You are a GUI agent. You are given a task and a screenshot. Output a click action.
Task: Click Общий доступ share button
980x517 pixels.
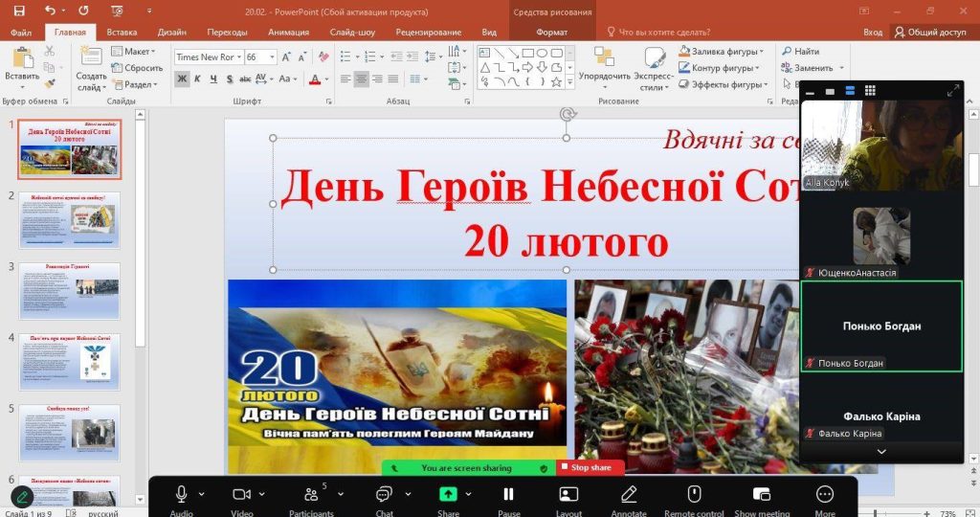click(930, 32)
